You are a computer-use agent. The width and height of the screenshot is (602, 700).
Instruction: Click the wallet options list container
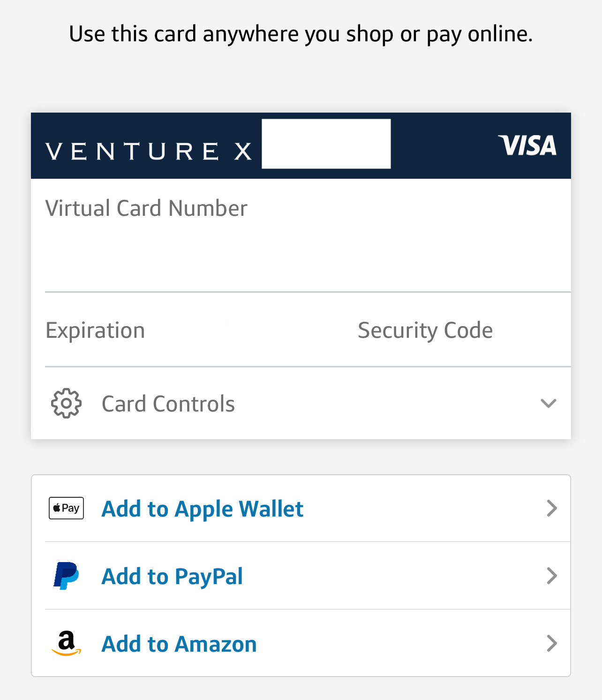[301, 576]
